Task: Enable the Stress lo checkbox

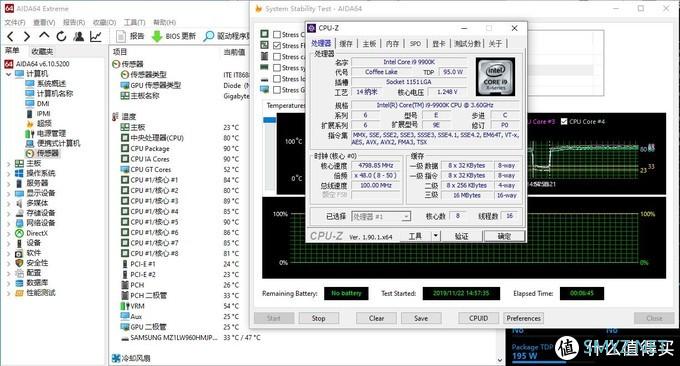Action: tap(277, 78)
